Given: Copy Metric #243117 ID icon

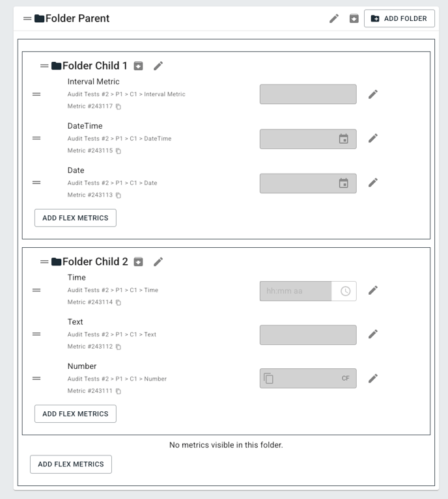Looking at the screenshot, I should (119, 106).
